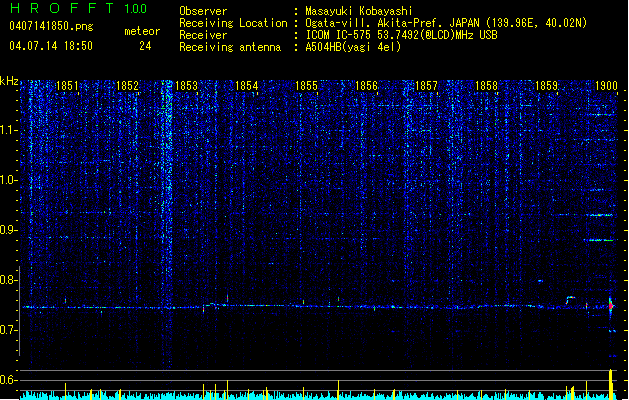
Task: Click the 1.1 frequency axis label
Action: click(9, 130)
